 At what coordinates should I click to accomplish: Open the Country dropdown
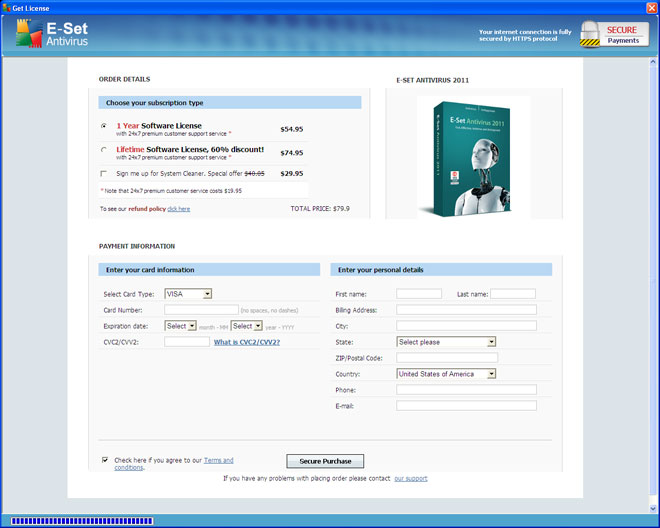click(x=446, y=374)
